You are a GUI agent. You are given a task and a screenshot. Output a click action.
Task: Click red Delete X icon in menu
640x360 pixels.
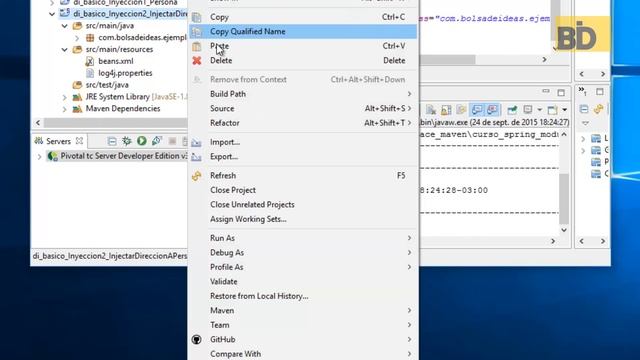tap(197, 60)
